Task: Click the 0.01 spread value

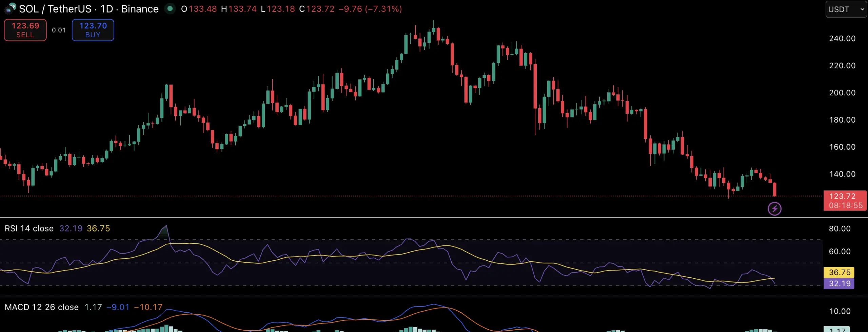Action: pyautogui.click(x=59, y=30)
